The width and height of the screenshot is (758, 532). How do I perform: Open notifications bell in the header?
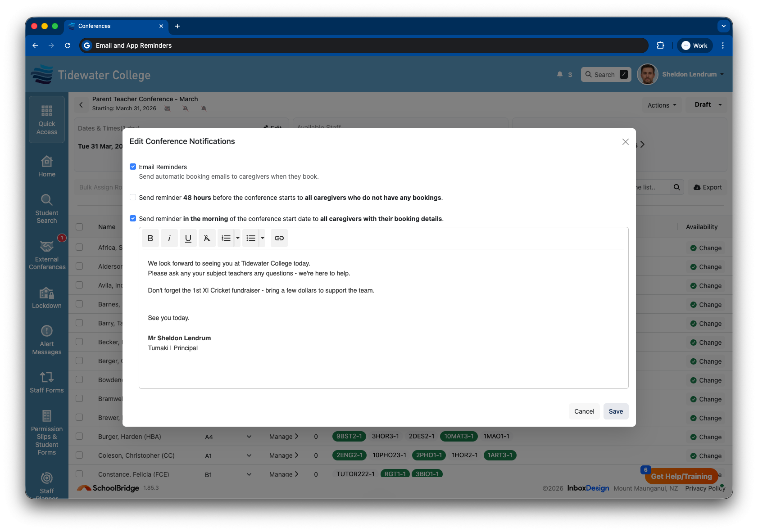click(560, 74)
